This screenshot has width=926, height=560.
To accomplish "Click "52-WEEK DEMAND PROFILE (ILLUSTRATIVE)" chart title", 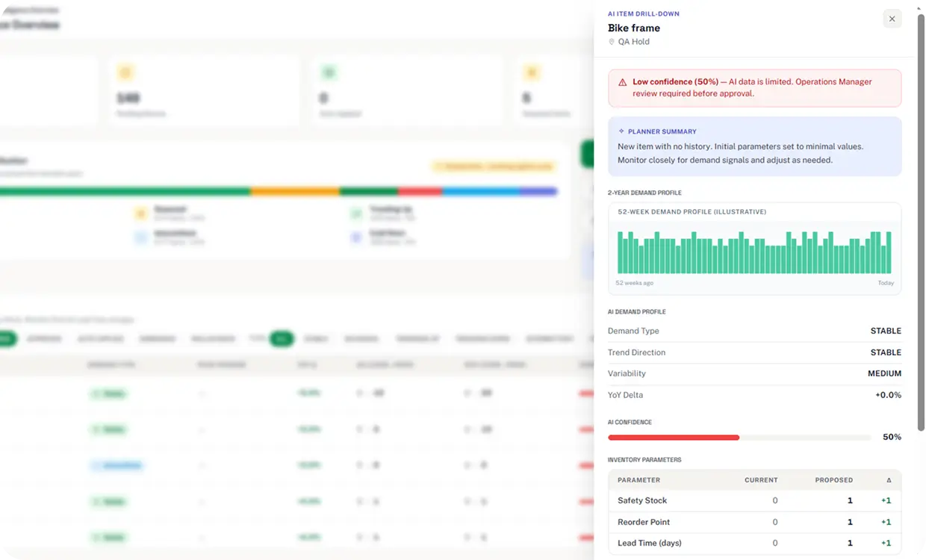I will [x=692, y=212].
